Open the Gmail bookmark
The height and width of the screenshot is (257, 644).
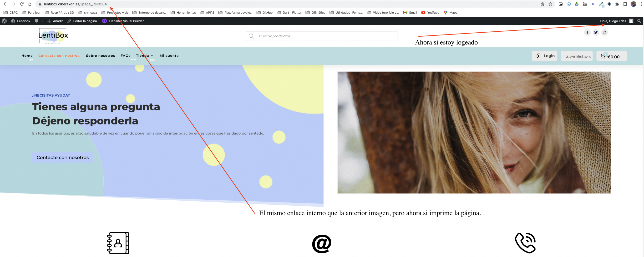(x=410, y=12)
